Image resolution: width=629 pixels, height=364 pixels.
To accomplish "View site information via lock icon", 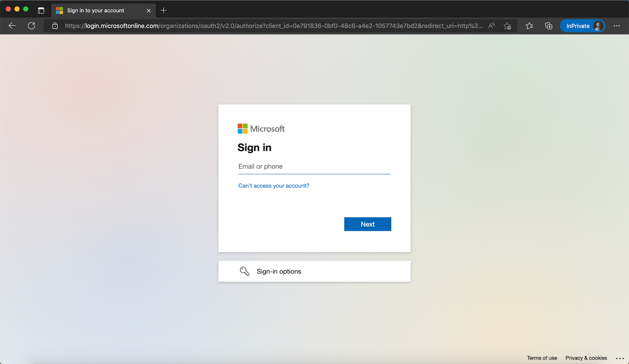I will click(55, 26).
